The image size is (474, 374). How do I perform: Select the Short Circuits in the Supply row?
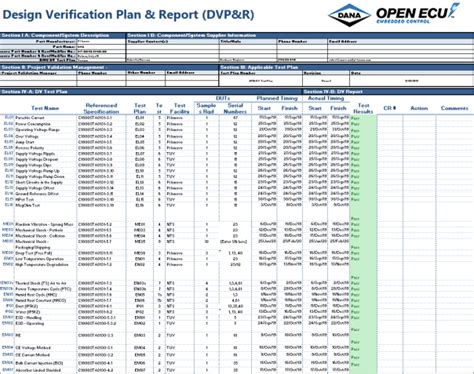[39, 183]
